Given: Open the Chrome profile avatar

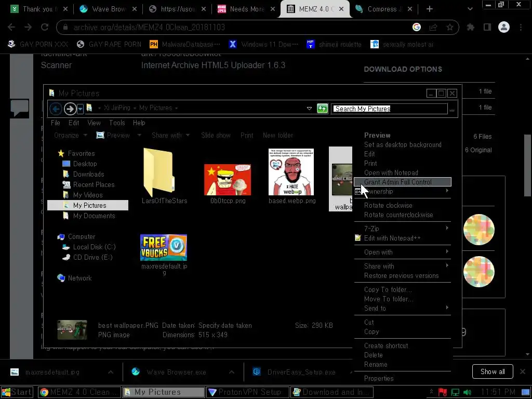Looking at the screenshot, I should tap(503, 27).
